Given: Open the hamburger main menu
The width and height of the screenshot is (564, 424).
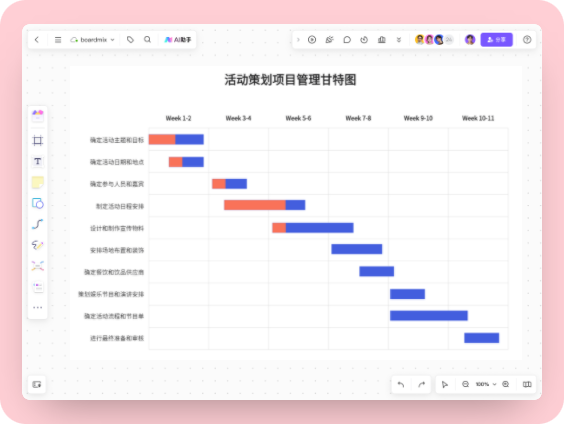Looking at the screenshot, I should 58,40.
